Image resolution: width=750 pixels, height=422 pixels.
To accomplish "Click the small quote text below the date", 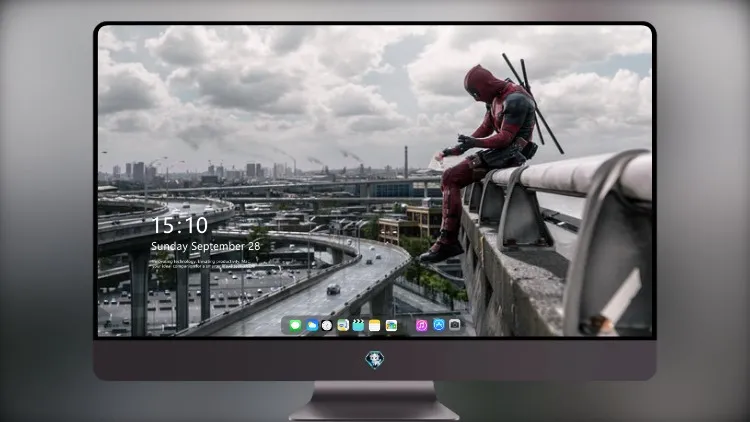I will [x=201, y=264].
